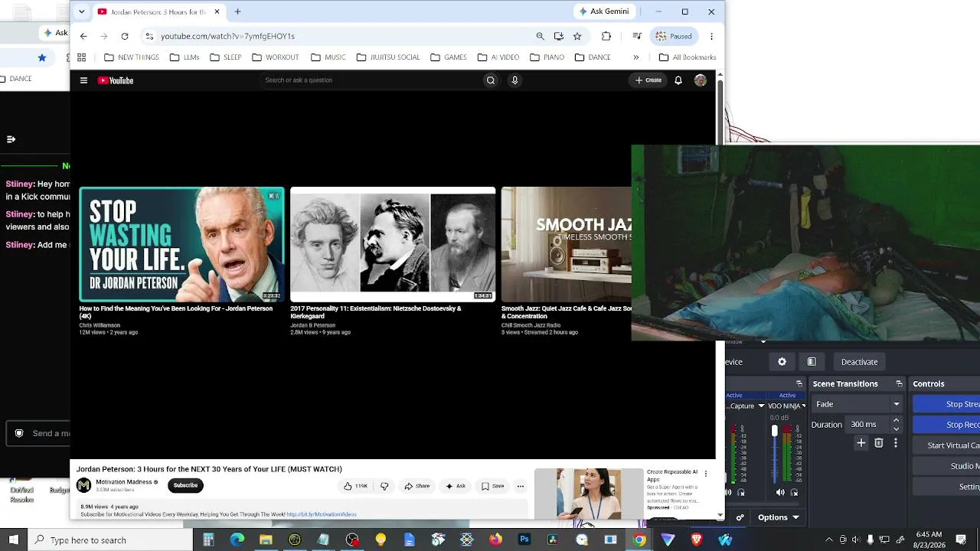Screen dimensions: 980x551
Task: Open transition properties three-dot menu
Action: pyautogui.click(x=896, y=443)
